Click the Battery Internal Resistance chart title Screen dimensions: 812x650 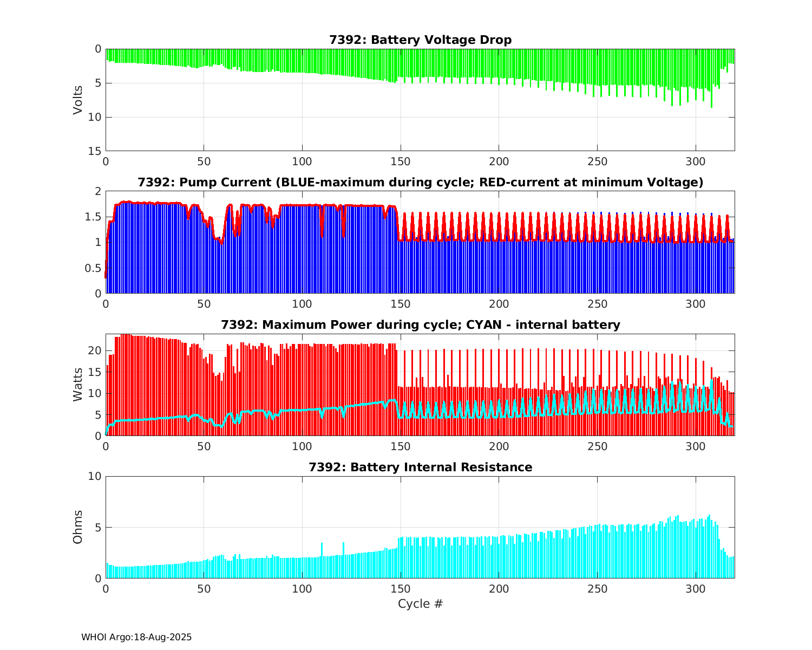(x=420, y=467)
